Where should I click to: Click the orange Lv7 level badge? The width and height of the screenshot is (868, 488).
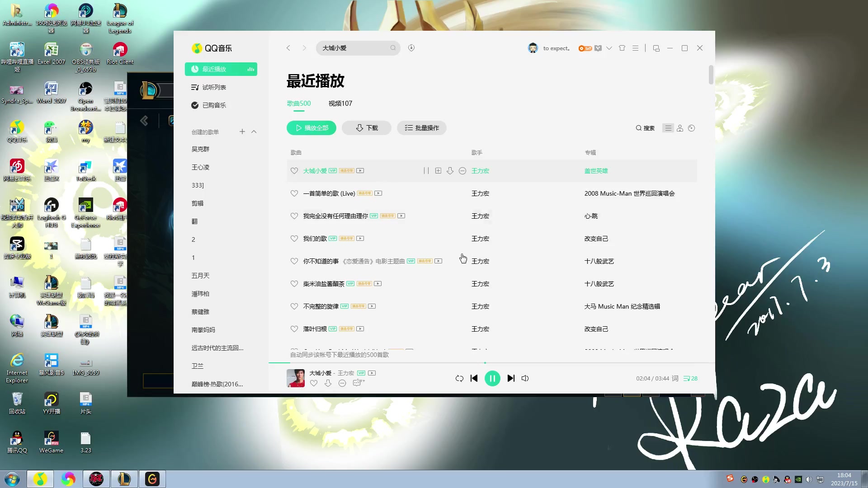point(585,48)
